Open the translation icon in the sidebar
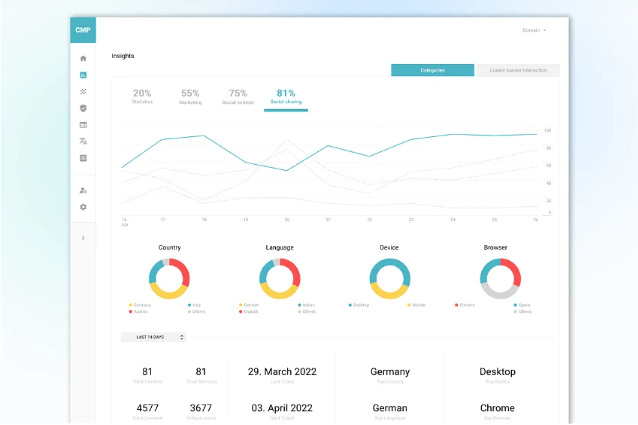Image resolution: width=638 pixels, height=425 pixels. (x=83, y=141)
